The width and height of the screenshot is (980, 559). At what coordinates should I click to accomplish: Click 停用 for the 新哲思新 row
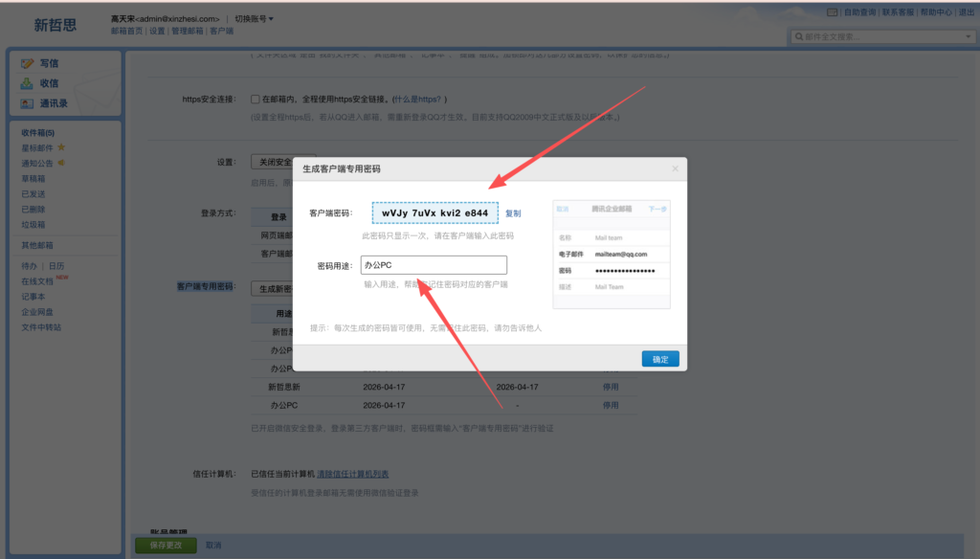coord(610,387)
